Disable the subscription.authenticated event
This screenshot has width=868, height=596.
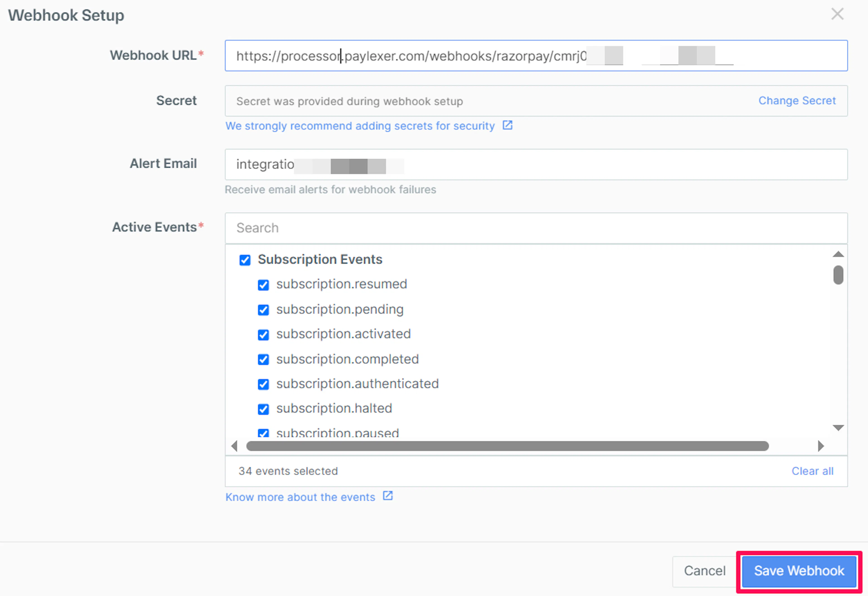[x=263, y=384]
